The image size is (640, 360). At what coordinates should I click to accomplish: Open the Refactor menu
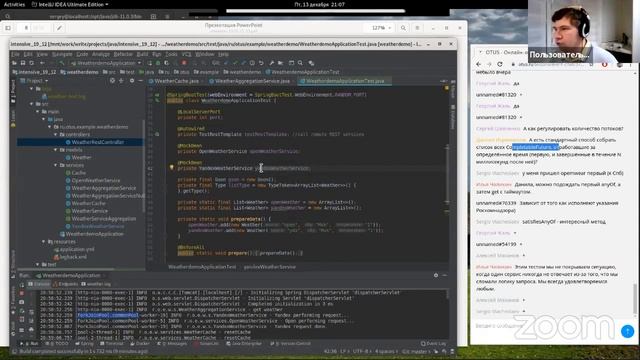pos(123,54)
